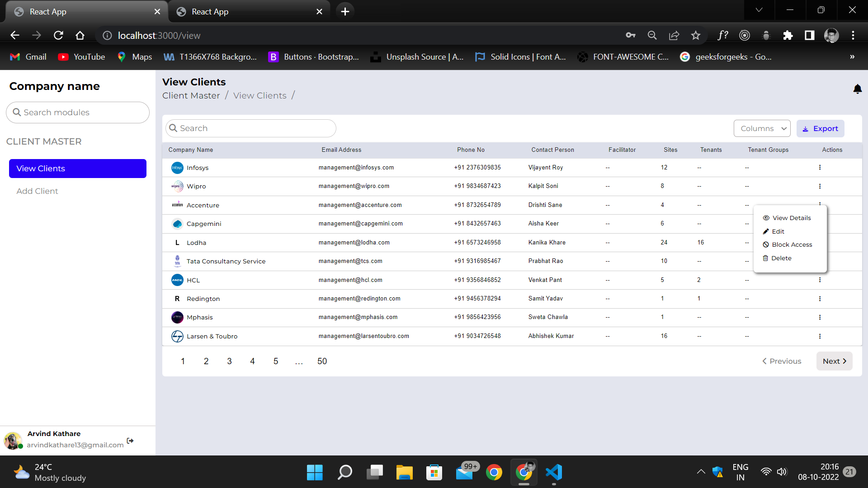
Task: Click the logout icon beside user email
Action: tap(130, 441)
